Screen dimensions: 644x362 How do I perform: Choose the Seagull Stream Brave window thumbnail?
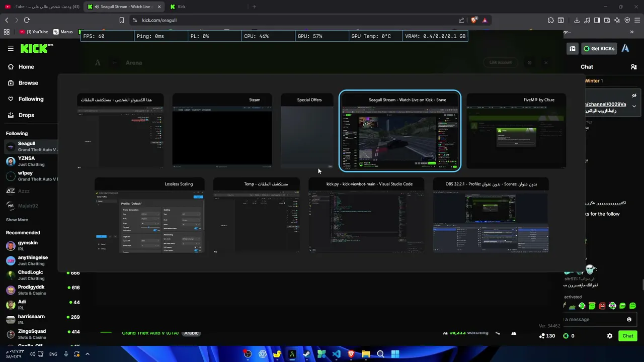click(x=400, y=131)
